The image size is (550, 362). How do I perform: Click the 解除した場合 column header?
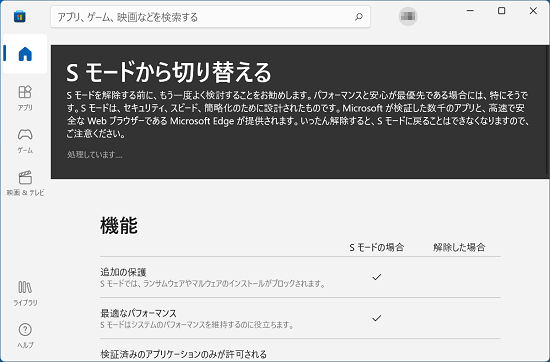point(459,247)
